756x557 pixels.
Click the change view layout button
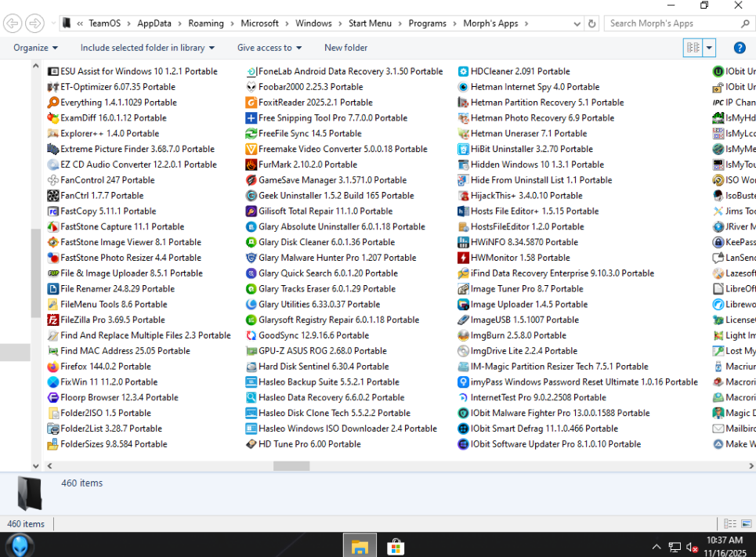coord(693,48)
